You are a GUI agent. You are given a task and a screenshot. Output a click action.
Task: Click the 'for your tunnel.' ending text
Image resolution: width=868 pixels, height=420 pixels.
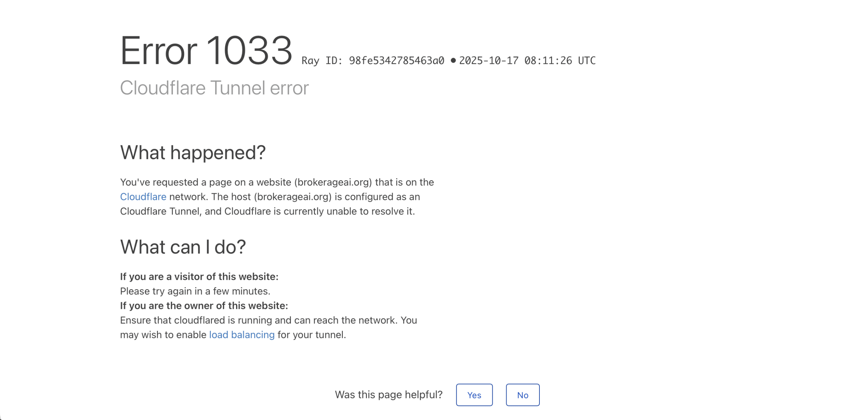click(x=311, y=335)
